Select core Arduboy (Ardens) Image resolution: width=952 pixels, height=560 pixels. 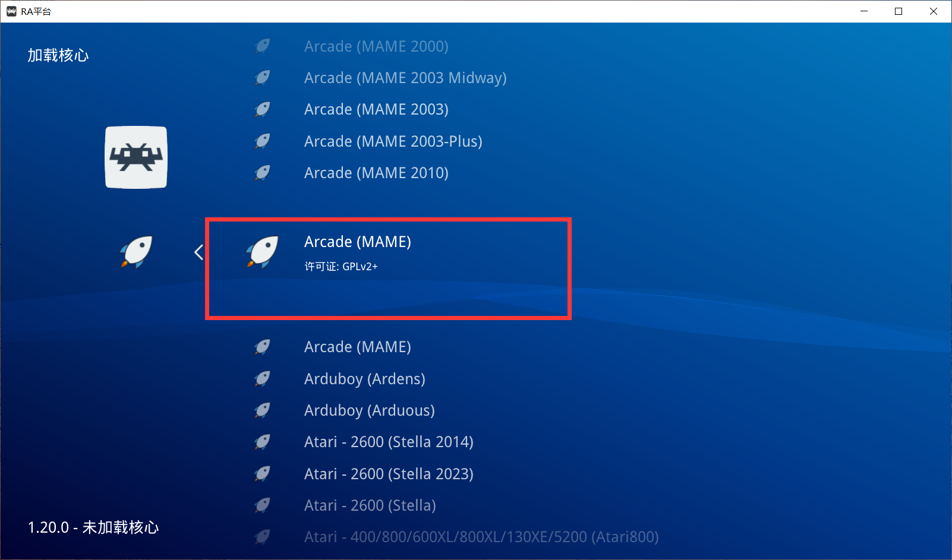(x=365, y=379)
